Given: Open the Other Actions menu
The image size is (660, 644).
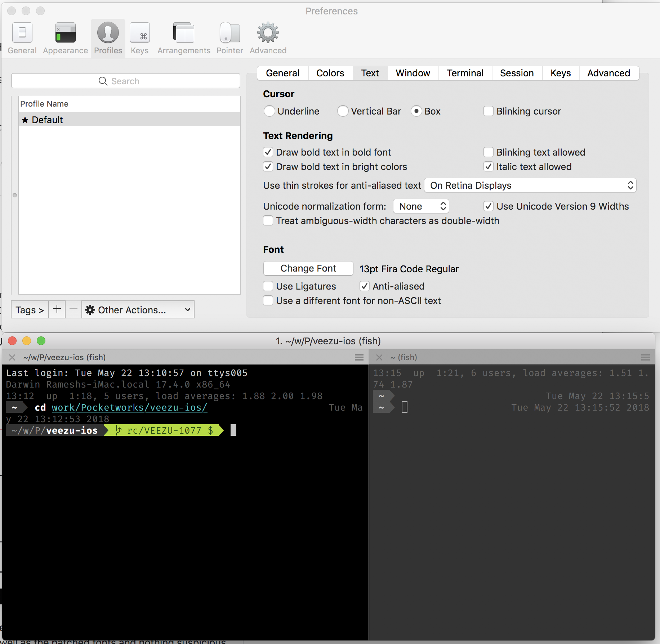Looking at the screenshot, I should pos(138,310).
